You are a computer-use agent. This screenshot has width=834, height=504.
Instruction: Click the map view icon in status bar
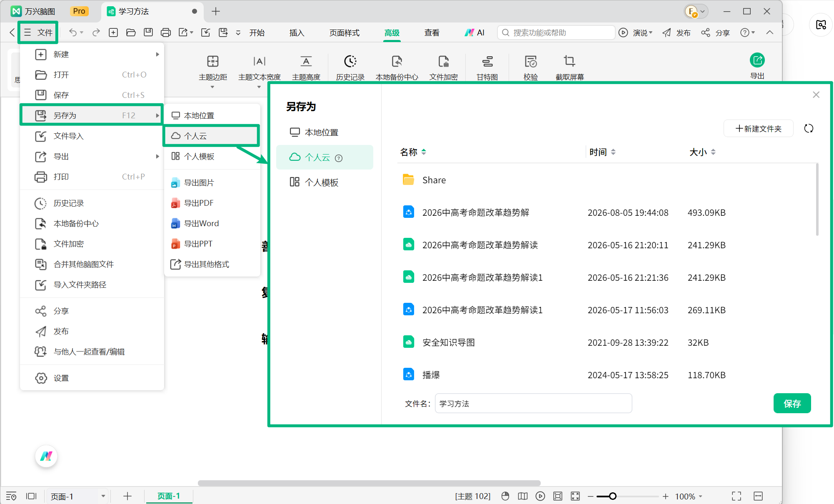pos(523,496)
